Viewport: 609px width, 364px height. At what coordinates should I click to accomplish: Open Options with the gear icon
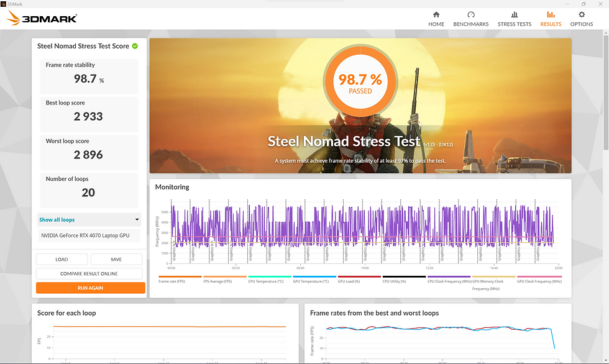tap(582, 15)
